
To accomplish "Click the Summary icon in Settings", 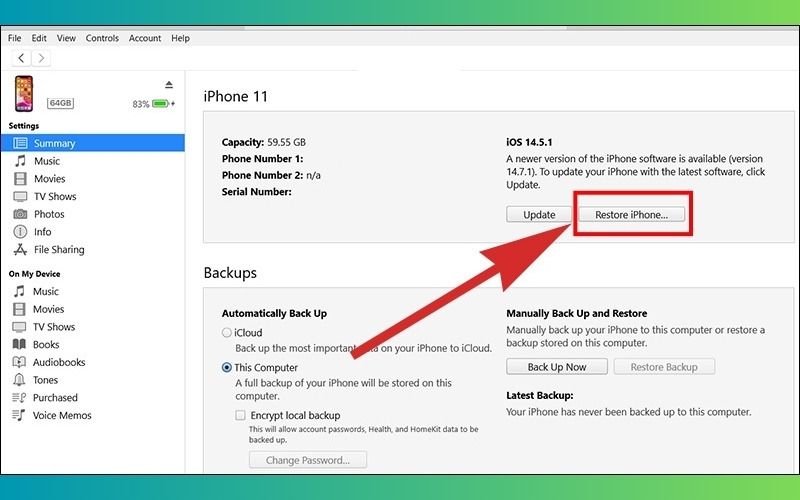I will click(x=20, y=143).
